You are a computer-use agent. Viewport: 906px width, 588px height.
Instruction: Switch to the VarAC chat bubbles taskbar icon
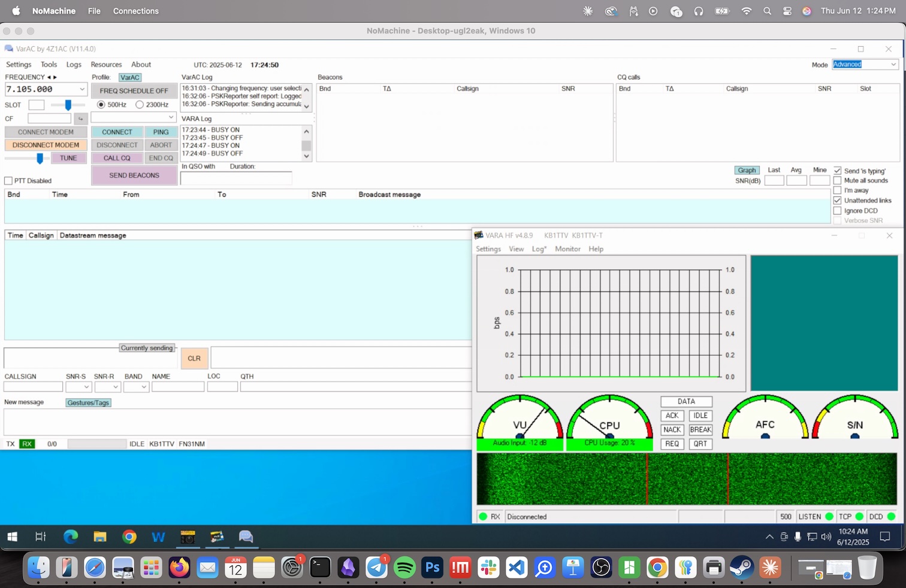pos(246,537)
